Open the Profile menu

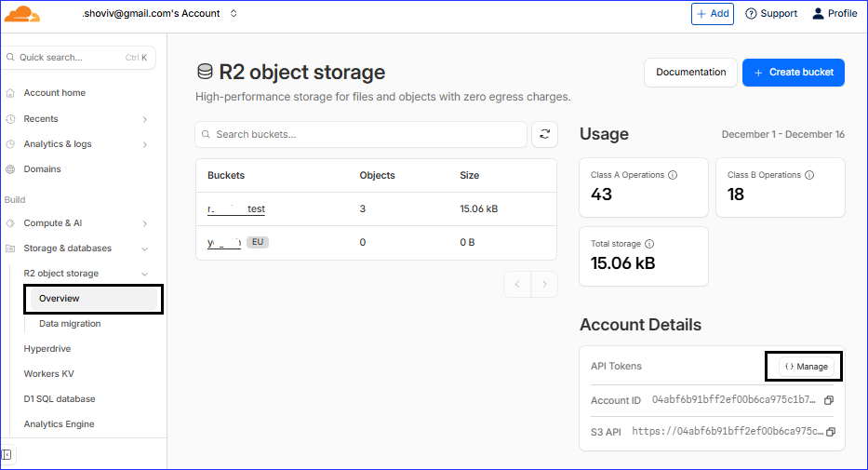[x=835, y=14]
